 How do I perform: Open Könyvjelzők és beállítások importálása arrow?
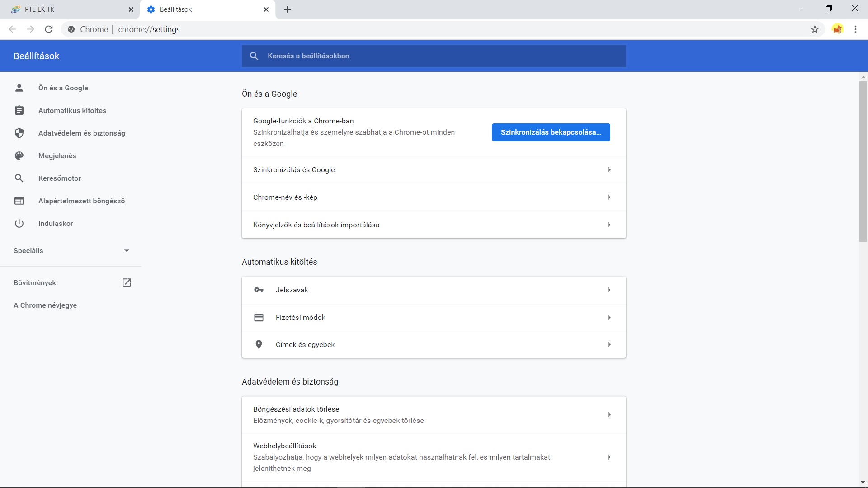[x=609, y=225]
